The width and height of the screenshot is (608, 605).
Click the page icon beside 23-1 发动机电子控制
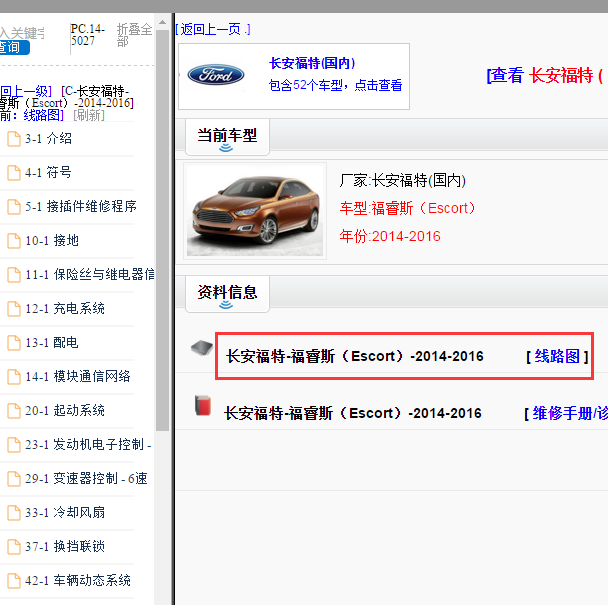point(14,445)
